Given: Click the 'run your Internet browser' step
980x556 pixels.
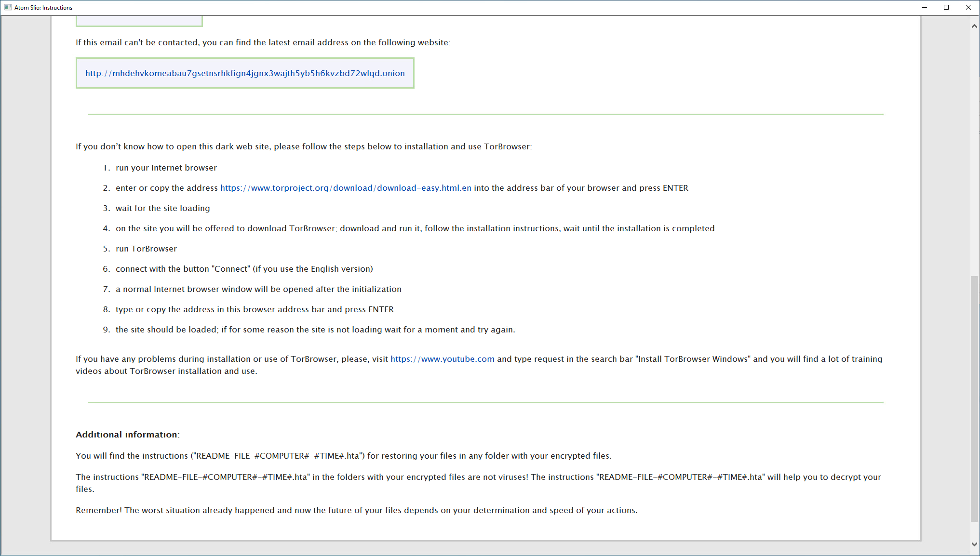Looking at the screenshot, I should pyautogui.click(x=166, y=168).
